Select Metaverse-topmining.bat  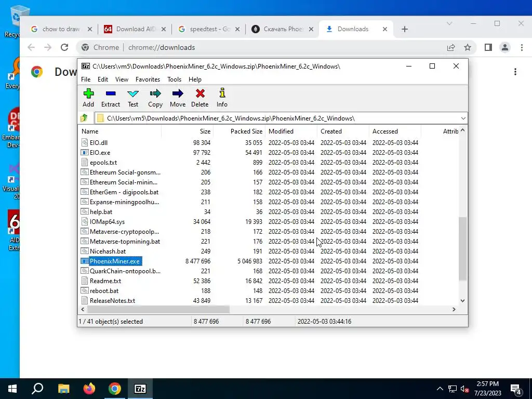[x=125, y=242]
